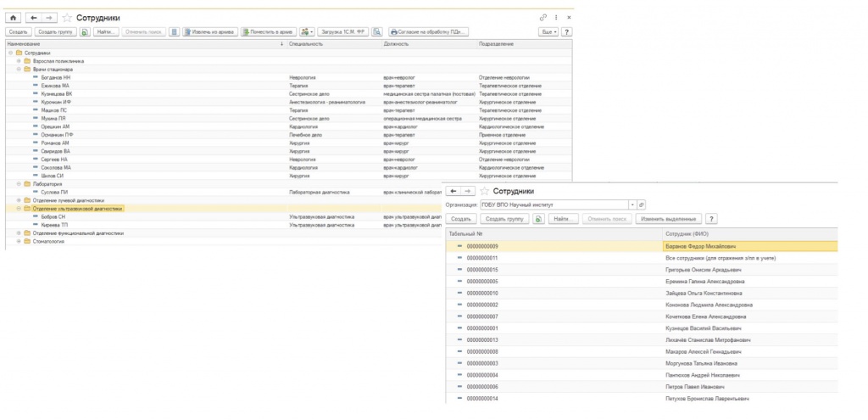Image resolution: width=868 pixels, height=420 pixels.
Task: Collapse the root Сотрудники folder
Action: pos(10,53)
